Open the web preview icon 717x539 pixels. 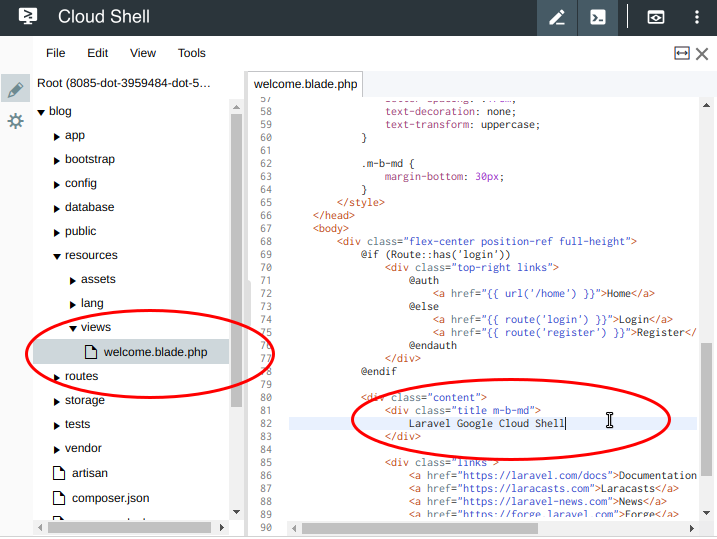[x=656, y=17]
